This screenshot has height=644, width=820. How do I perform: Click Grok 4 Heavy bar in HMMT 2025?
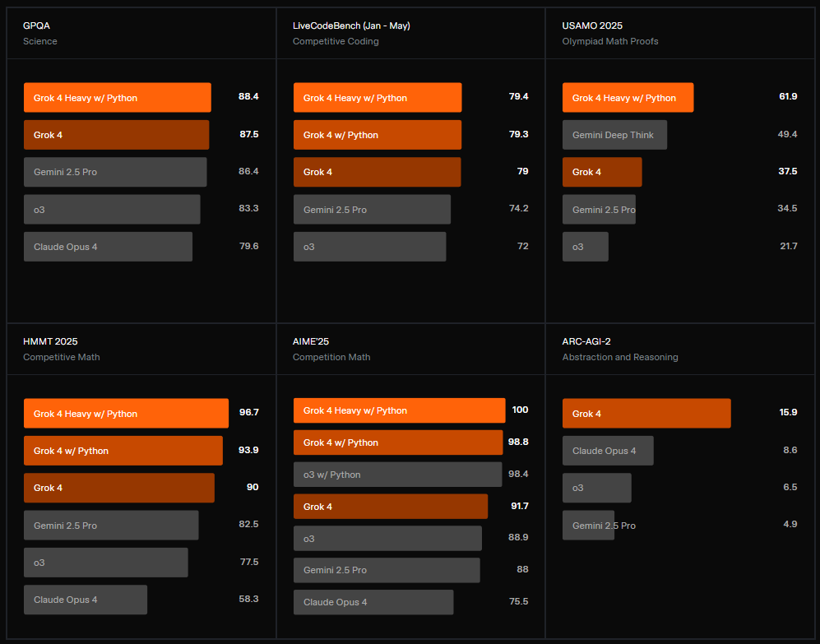(x=125, y=413)
